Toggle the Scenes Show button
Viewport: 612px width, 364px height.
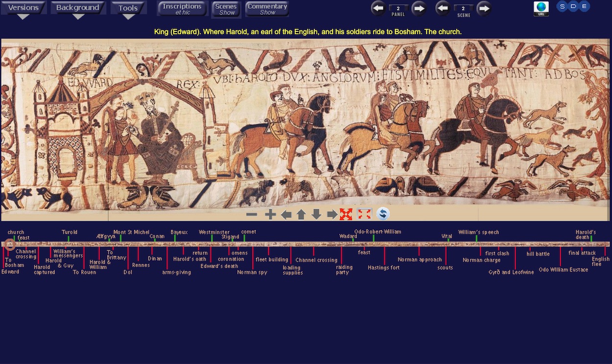point(226,9)
